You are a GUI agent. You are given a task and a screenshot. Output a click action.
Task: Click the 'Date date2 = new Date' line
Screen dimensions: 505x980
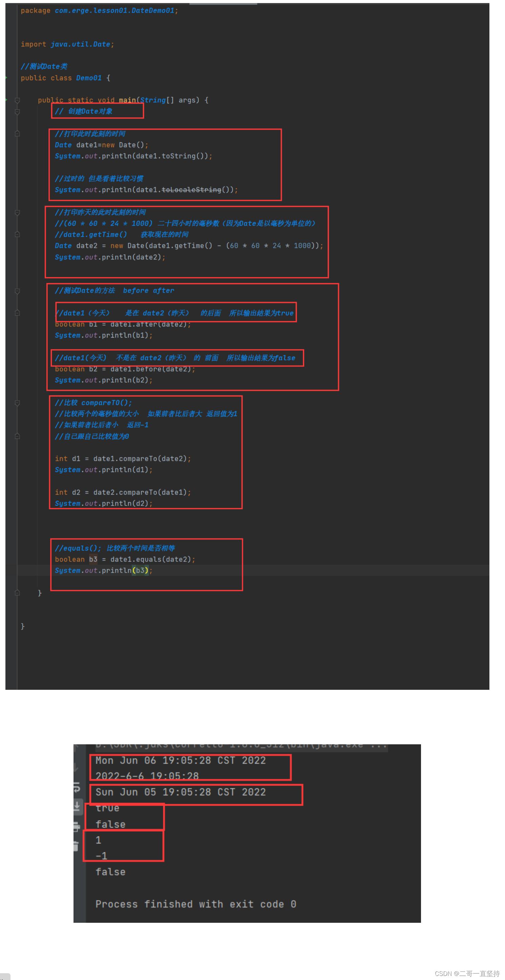[x=189, y=246]
